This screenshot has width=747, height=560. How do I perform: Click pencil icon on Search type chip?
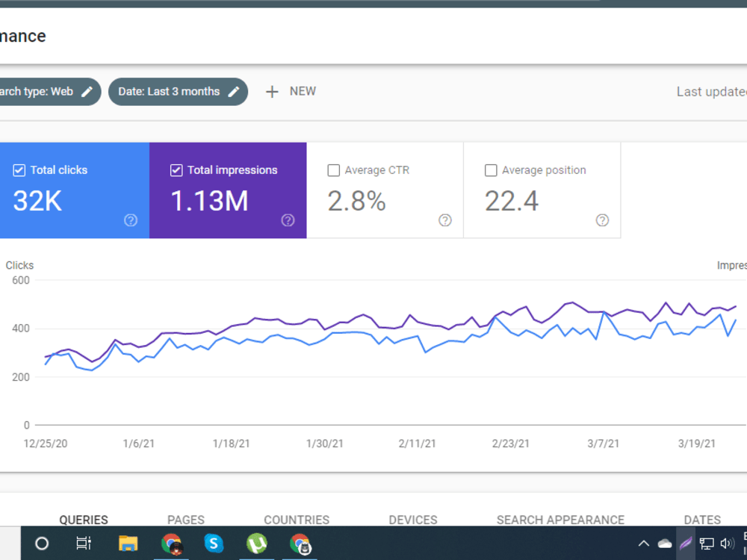[87, 91]
